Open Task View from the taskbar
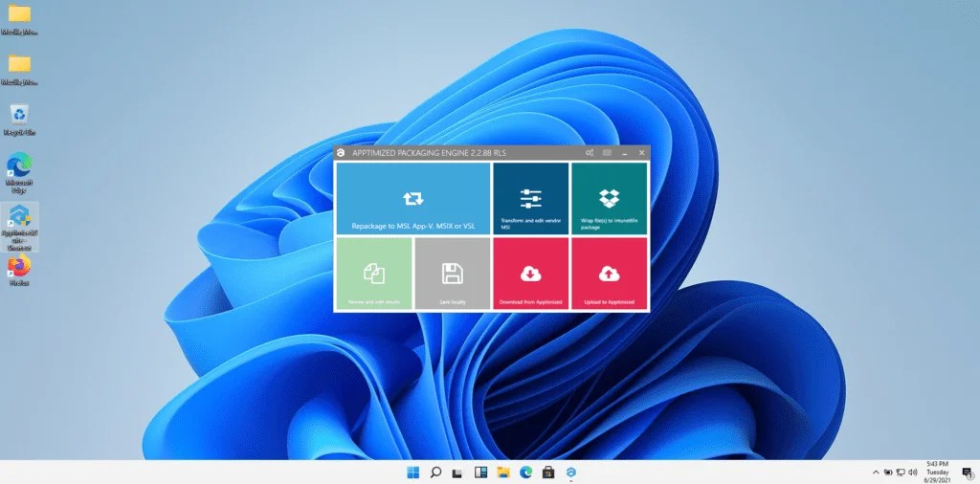 457,473
